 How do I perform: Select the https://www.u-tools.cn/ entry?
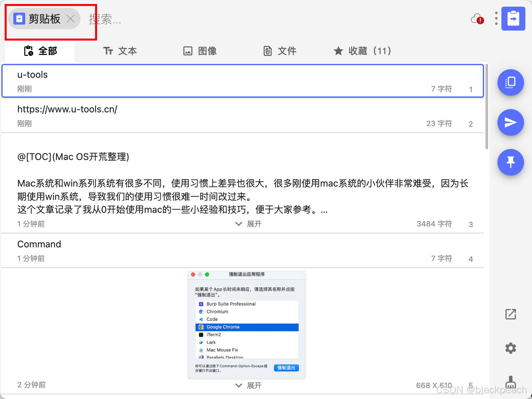click(243, 116)
